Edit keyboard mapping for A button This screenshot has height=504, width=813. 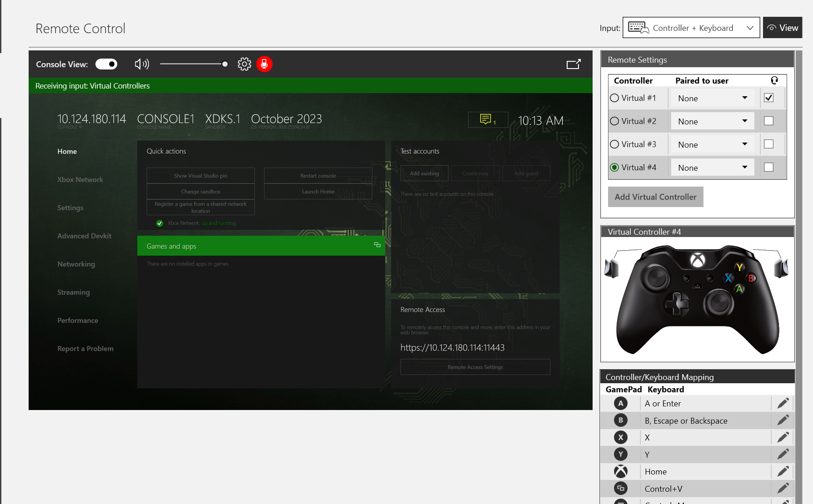(x=783, y=403)
